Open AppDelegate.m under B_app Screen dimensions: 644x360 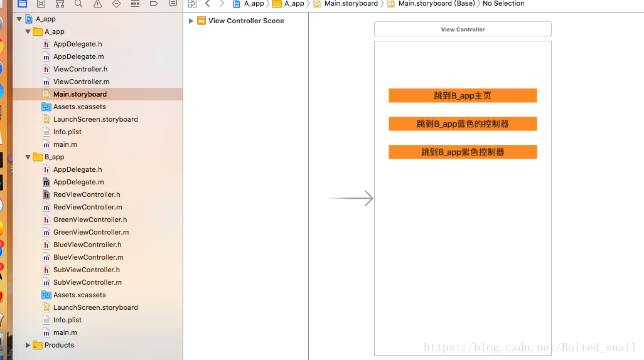tap(78, 183)
